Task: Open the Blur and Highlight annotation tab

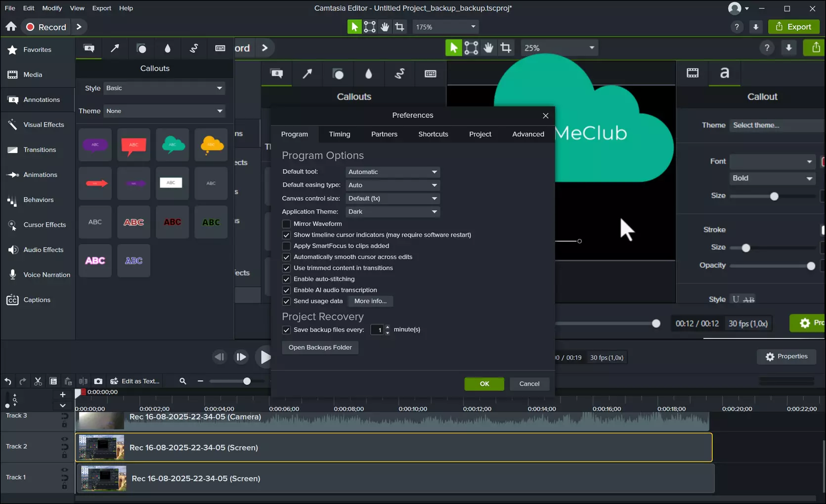Action: (x=168, y=48)
